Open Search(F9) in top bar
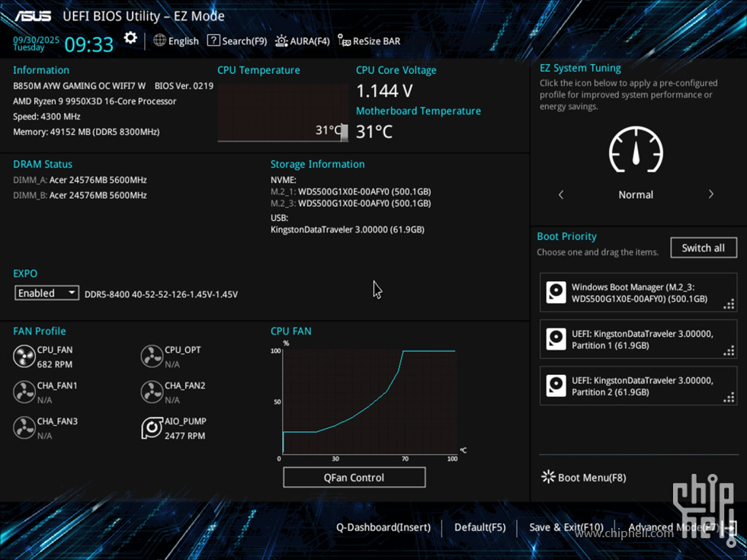This screenshot has height=560, width=747. click(237, 41)
